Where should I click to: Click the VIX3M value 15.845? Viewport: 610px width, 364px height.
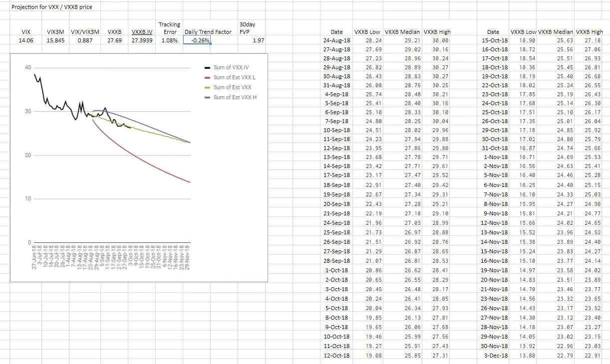pyautogui.click(x=55, y=40)
